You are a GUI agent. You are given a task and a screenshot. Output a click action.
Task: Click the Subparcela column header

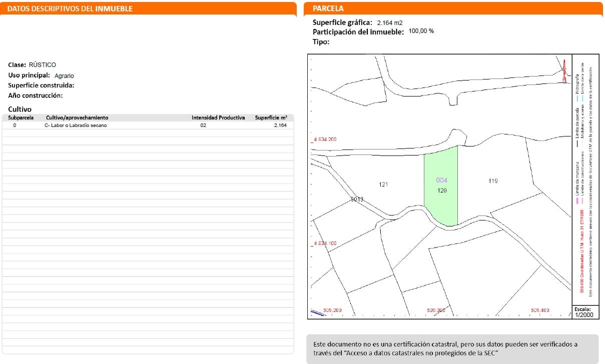point(21,118)
